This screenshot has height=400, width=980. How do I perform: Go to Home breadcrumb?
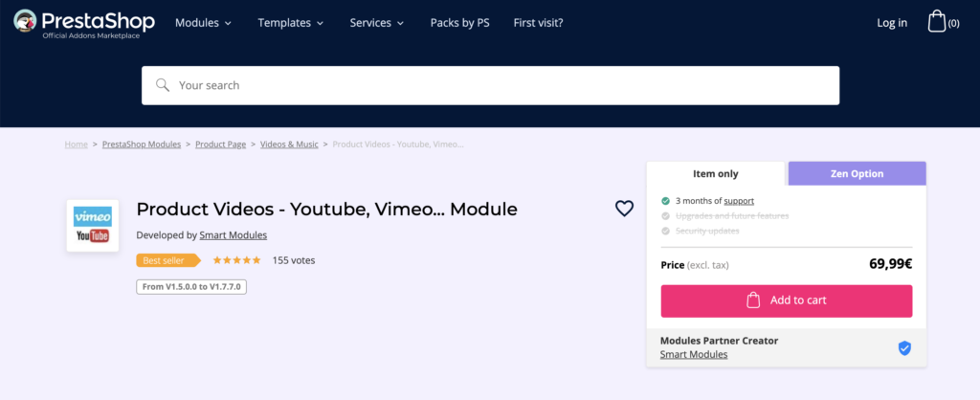(x=77, y=144)
